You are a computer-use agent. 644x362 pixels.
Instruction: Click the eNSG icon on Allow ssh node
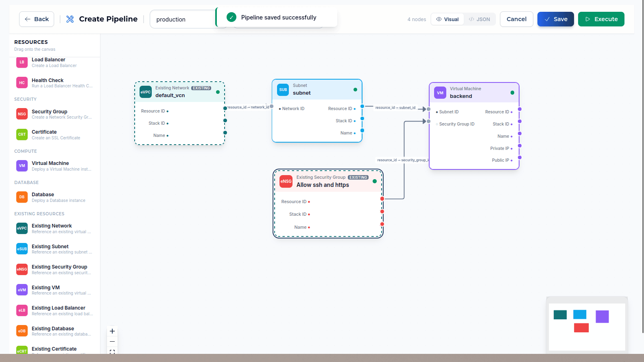pos(286,181)
